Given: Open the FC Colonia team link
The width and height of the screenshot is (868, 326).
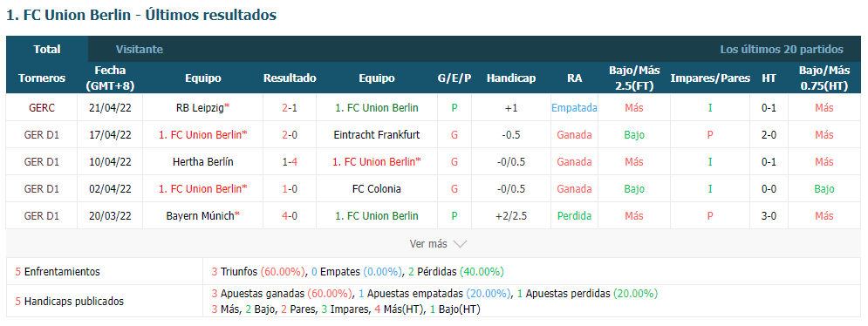Looking at the screenshot, I should pyautogui.click(x=377, y=189).
